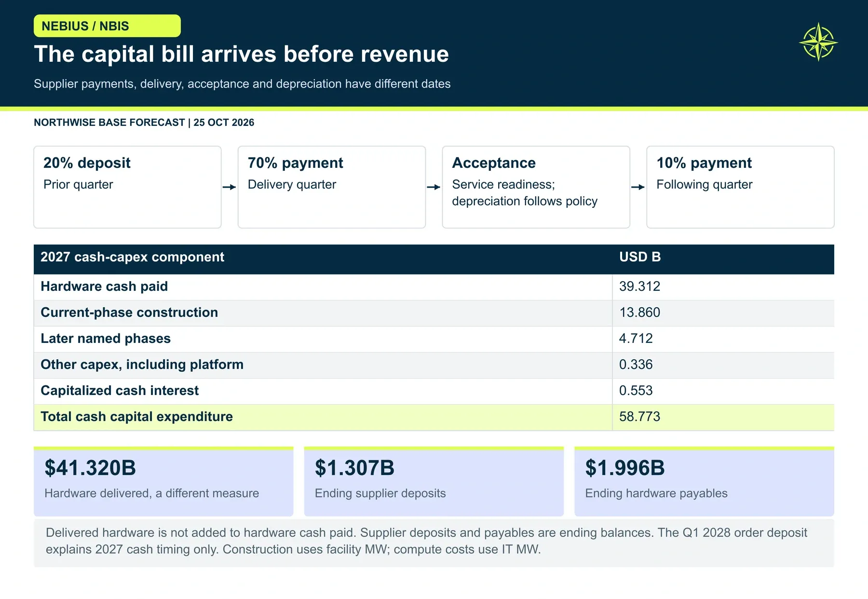
Task: Click 'Delivery quarter' text
Action: (x=292, y=185)
